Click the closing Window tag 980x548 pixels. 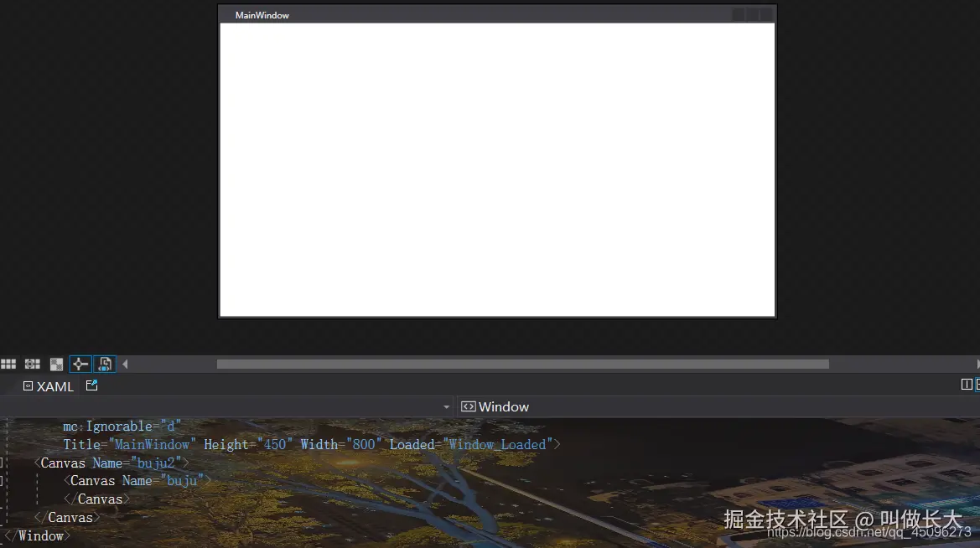[x=38, y=536]
